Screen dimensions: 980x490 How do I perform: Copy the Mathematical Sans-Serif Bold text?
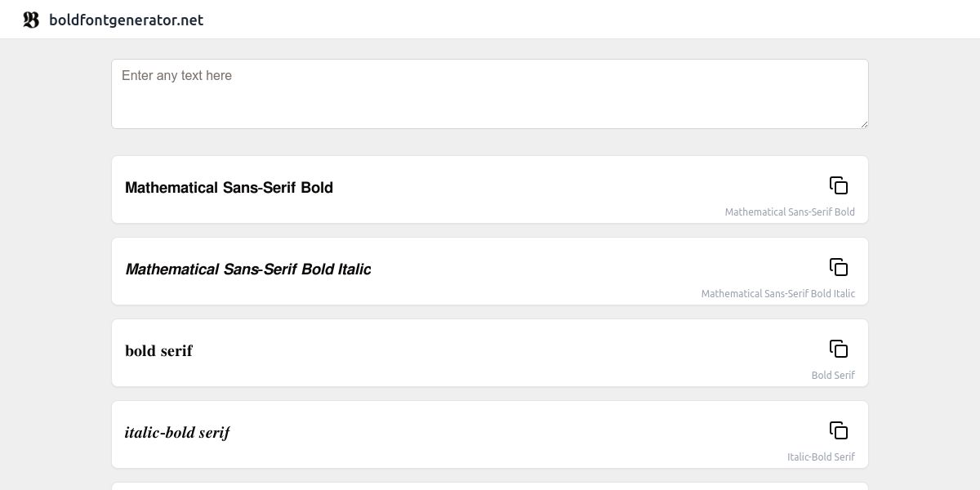(839, 185)
